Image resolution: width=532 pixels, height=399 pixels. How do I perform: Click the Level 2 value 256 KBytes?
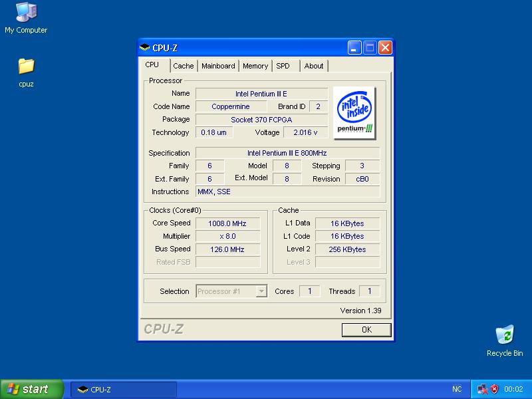(347, 249)
